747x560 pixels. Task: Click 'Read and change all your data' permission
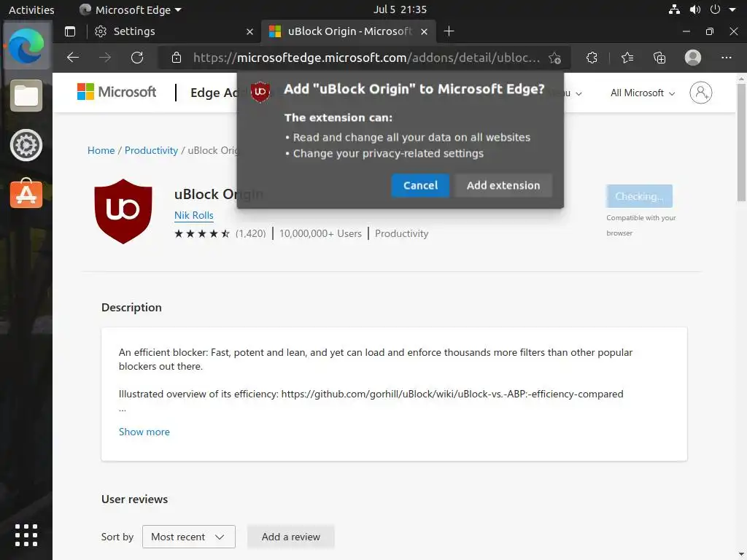[411, 137]
